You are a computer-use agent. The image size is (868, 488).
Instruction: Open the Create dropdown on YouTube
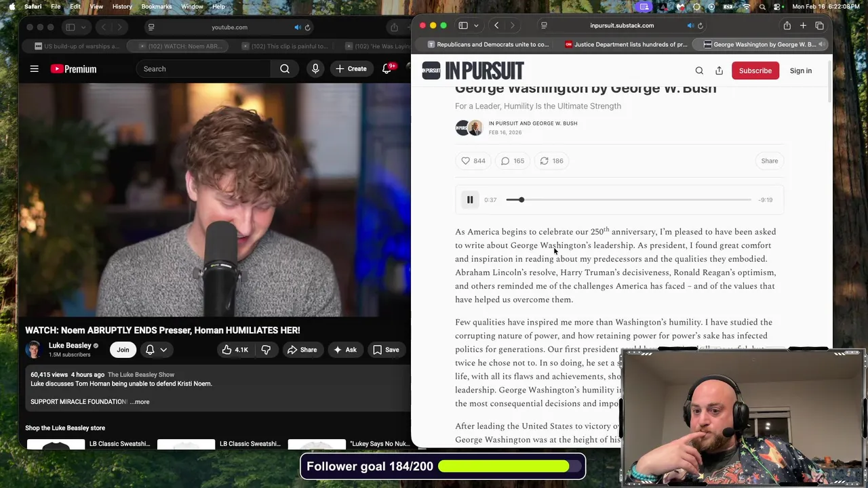(351, 68)
